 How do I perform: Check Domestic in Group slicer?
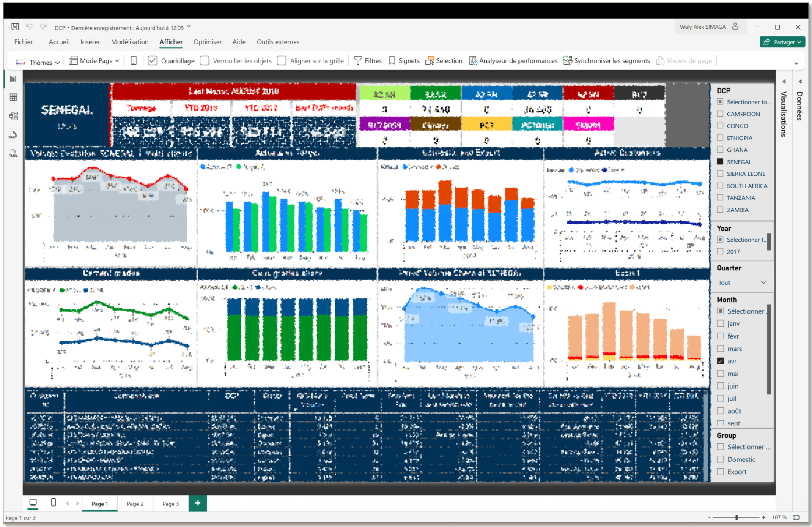tap(721, 459)
